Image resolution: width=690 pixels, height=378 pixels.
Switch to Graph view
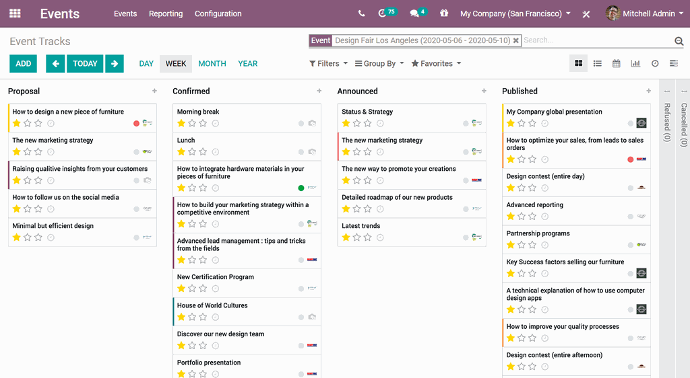pos(635,63)
